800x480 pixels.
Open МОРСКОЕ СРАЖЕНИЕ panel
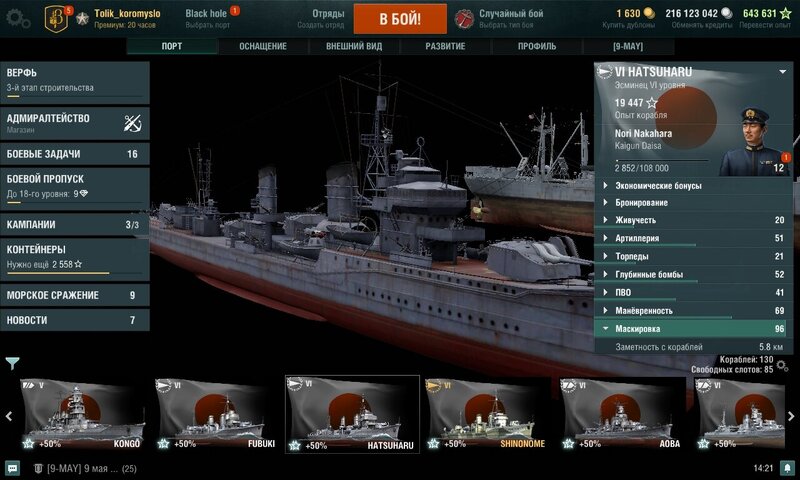click(75, 295)
